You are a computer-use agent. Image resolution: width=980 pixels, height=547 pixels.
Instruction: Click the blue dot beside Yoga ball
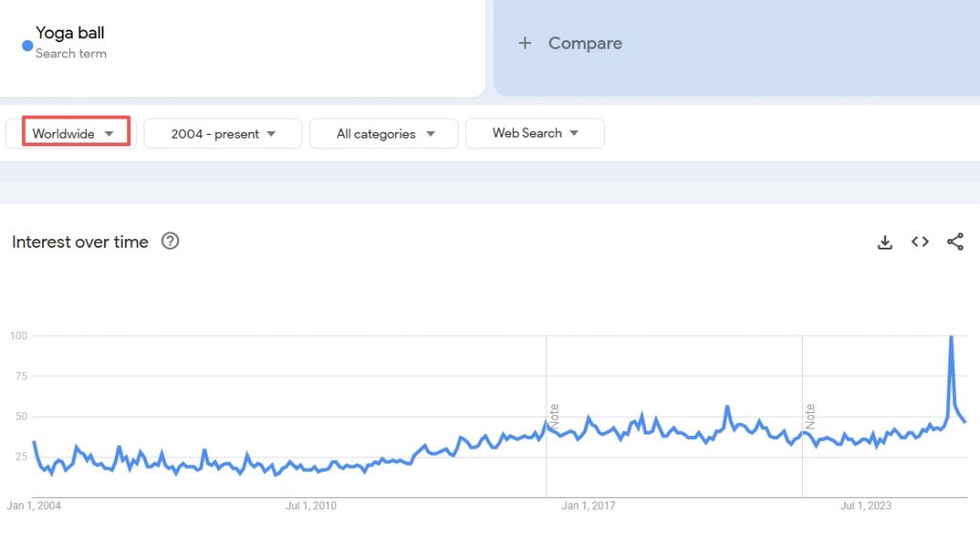[x=27, y=44]
